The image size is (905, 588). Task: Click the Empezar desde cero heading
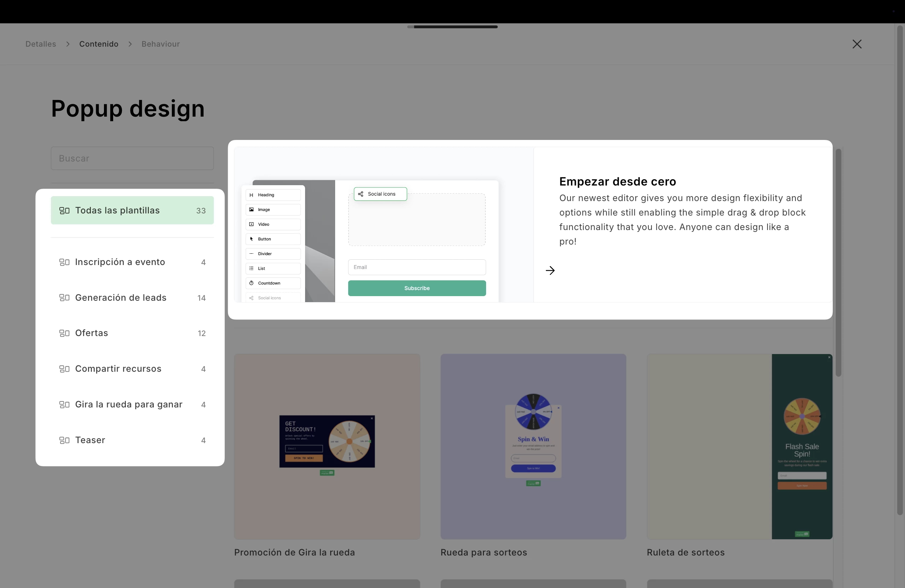[x=617, y=182]
